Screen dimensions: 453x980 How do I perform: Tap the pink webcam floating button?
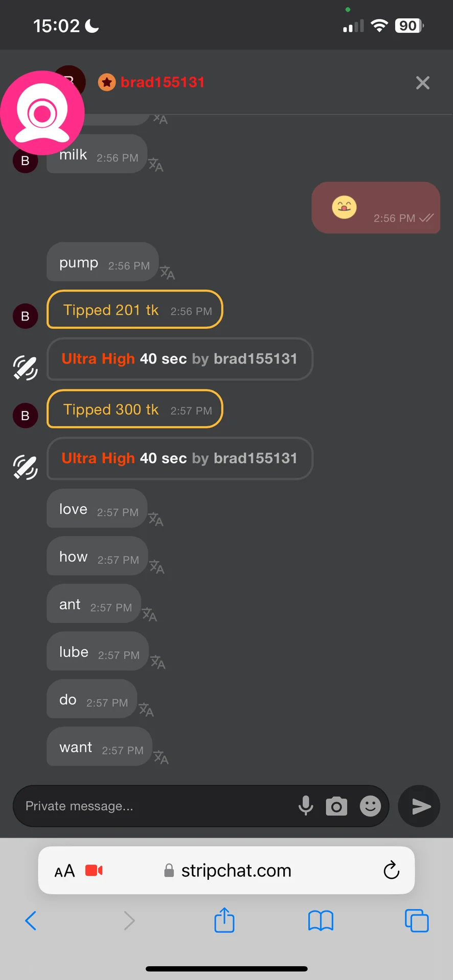pos(42,112)
